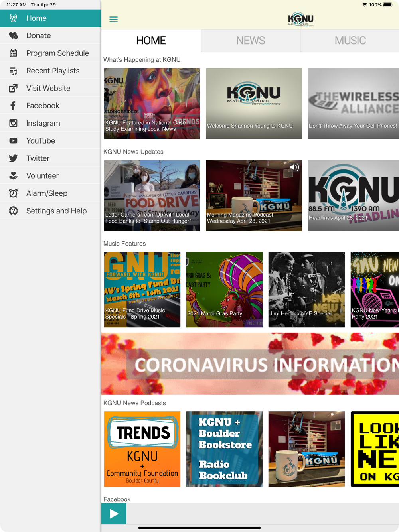Toggle the hamburger menu button
The image size is (399, 532).
113,19
